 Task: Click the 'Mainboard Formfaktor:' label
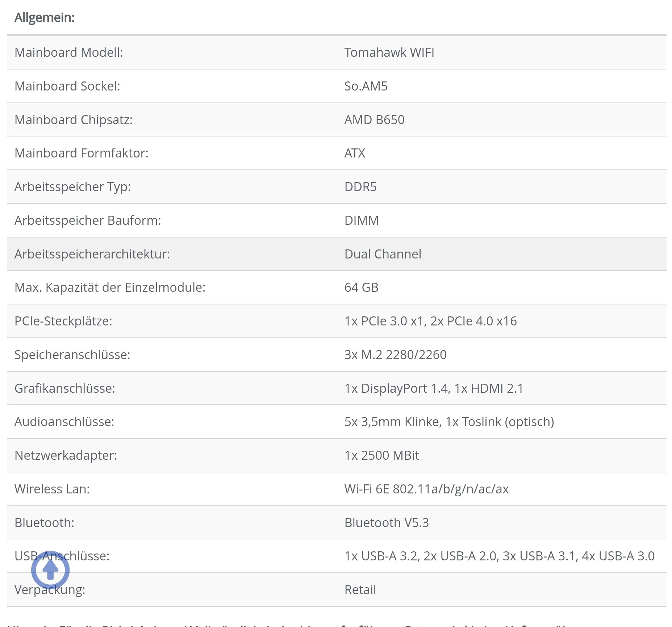[x=82, y=153]
